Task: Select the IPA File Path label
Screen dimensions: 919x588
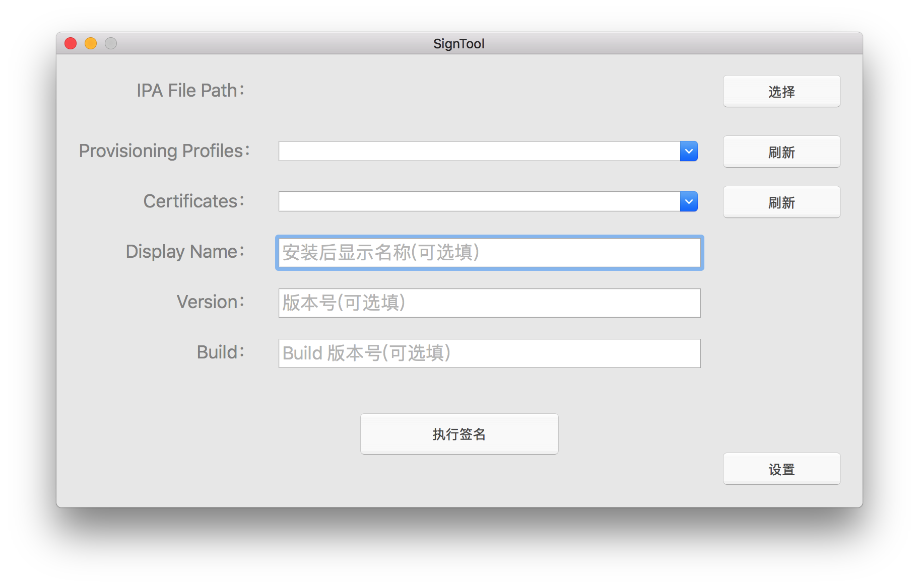Action: tap(190, 91)
